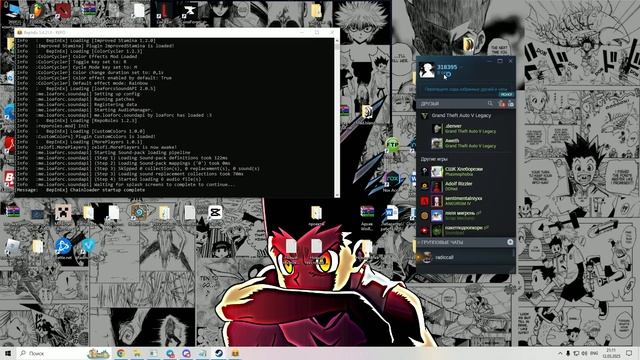Open the status dropdown arrow beside 318395
The height and width of the screenshot is (360, 640).
pyautogui.click(x=461, y=67)
